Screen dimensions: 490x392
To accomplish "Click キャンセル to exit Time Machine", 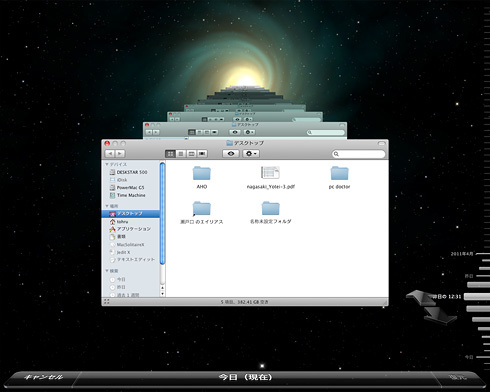I will (x=43, y=377).
